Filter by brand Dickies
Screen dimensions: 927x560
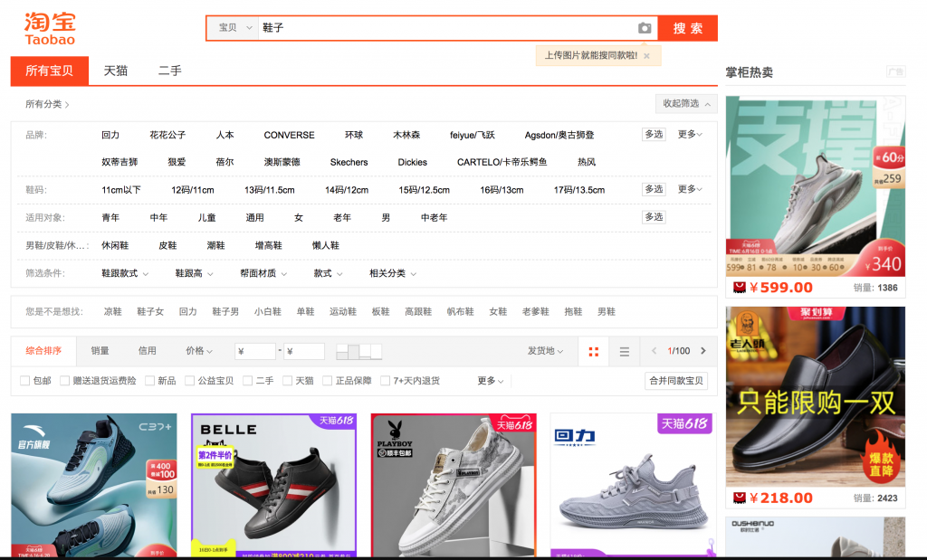click(x=412, y=163)
